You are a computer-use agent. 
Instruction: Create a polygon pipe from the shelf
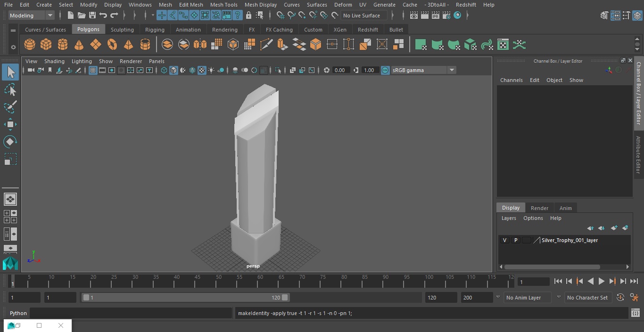145,45
